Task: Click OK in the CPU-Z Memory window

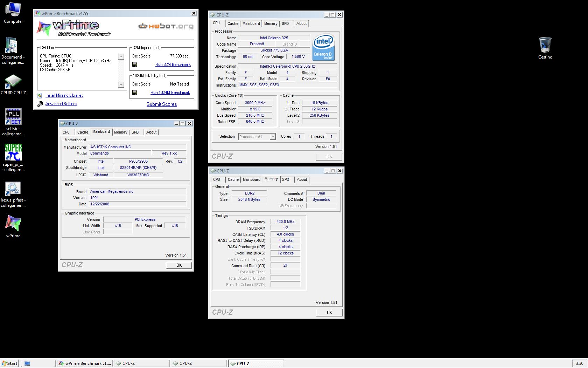Action: tap(329, 313)
